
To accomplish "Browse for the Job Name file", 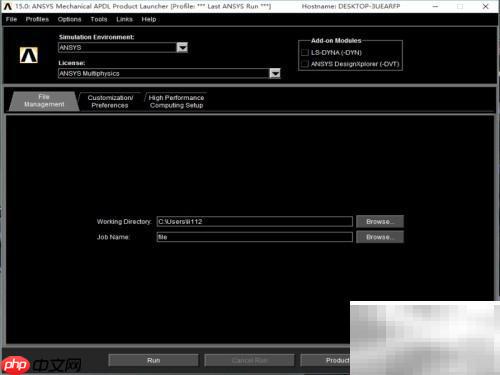I will click(380, 237).
